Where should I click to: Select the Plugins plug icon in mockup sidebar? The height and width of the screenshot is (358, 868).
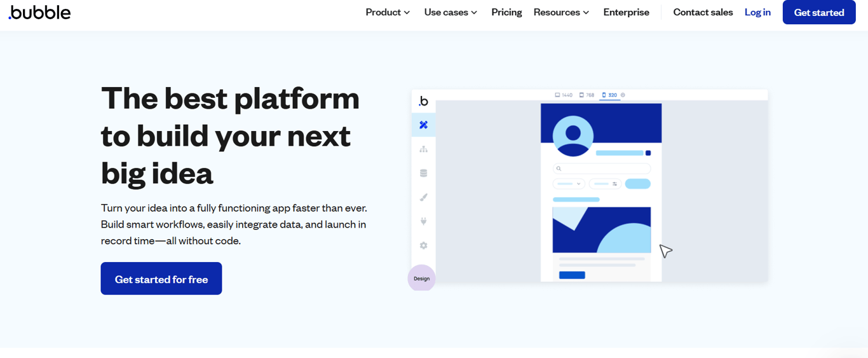423,221
